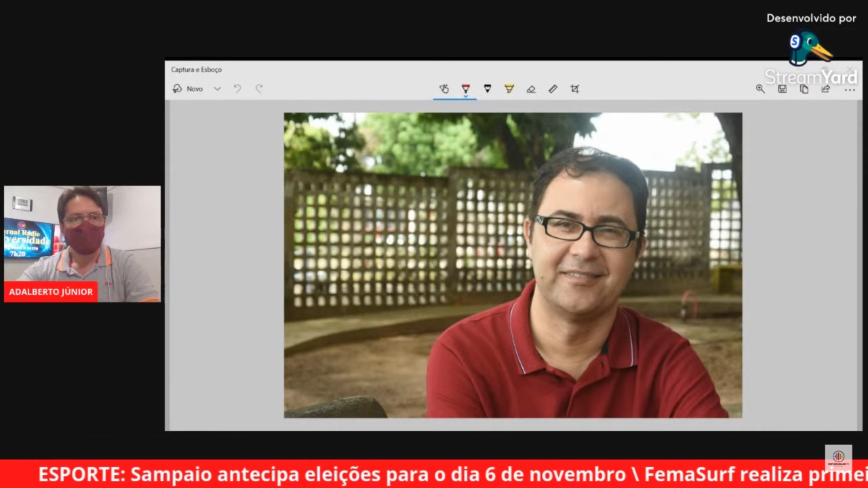Copy the capture to the clipboard
The width and height of the screenshot is (868, 488).
pyautogui.click(x=804, y=89)
